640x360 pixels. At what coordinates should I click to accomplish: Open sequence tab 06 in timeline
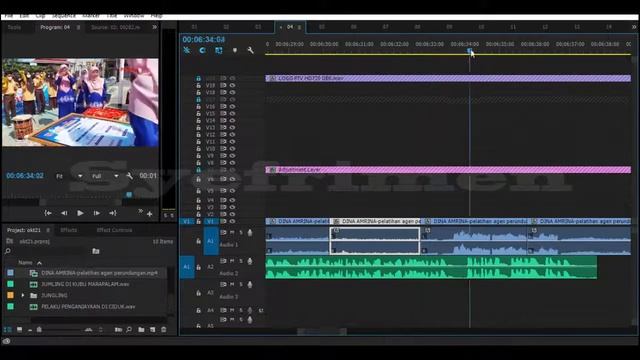coord(353,27)
